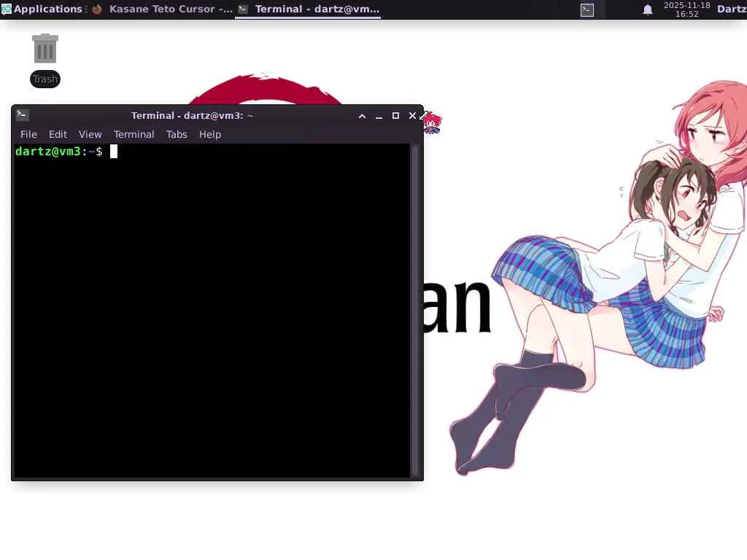The width and height of the screenshot is (747, 560).
Task: Open the Applications menu in the panel
Action: [x=42, y=9]
